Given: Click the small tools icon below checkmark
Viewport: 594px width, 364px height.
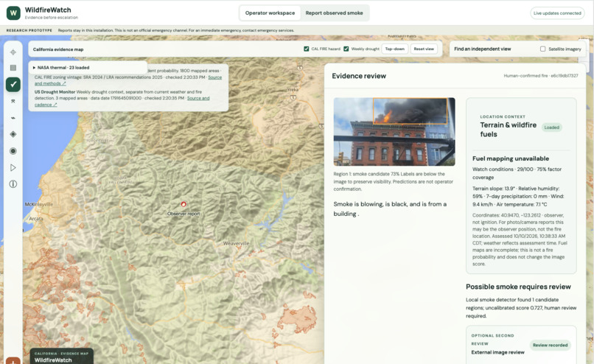Looking at the screenshot, I should pos(13,101).
